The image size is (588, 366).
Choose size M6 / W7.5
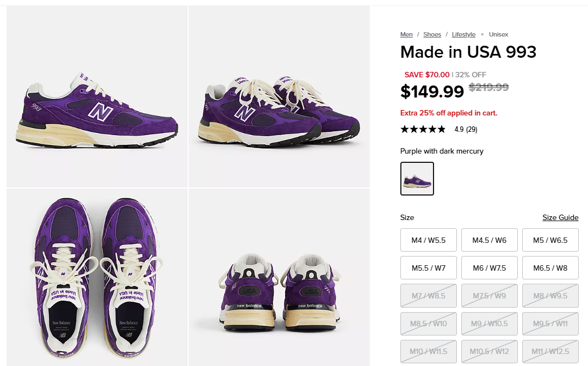(x=490, y=268)
